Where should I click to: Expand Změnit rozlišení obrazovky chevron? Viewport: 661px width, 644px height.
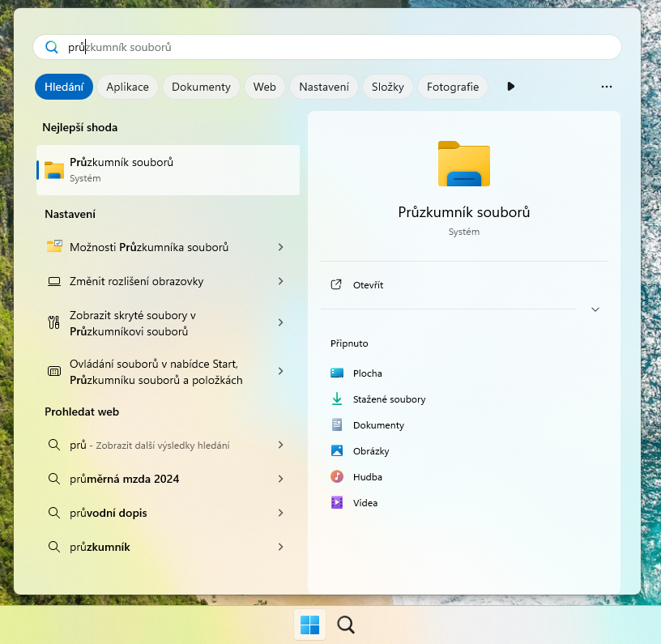click(281, 281)
